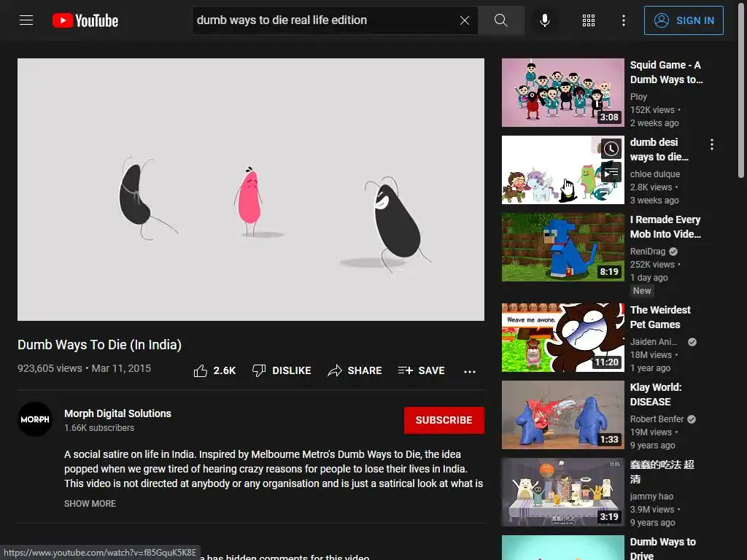
Task: Share the video
Action: tap(355, 370)
